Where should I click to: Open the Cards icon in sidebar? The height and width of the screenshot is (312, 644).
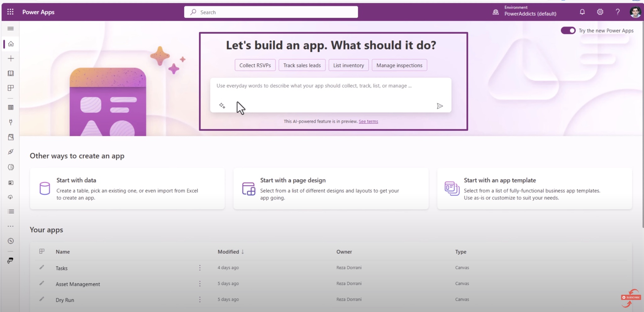click(x=11, y=182)
